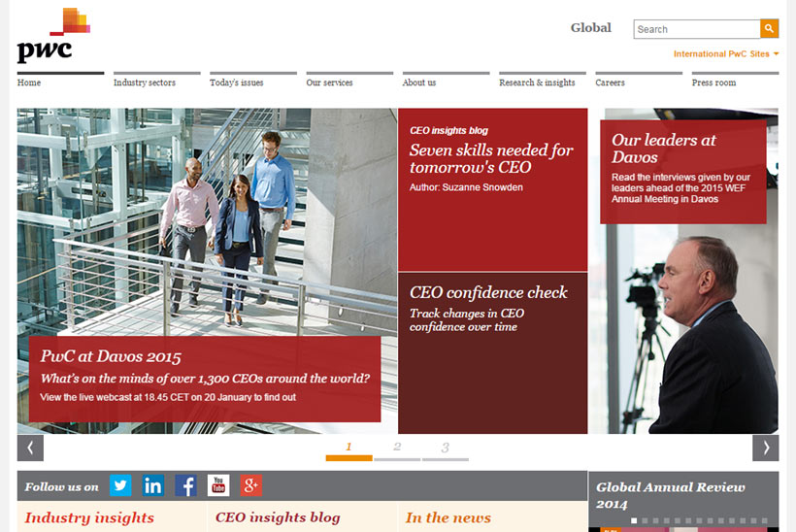Open PwC's YouTube channel icon
The height and width of the screenshot is (532, 796).
pos(218,485)
